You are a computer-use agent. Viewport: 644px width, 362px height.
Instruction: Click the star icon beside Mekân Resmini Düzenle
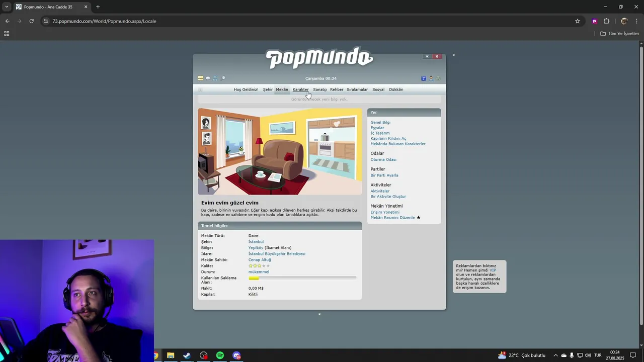click(x=418, y=218)
